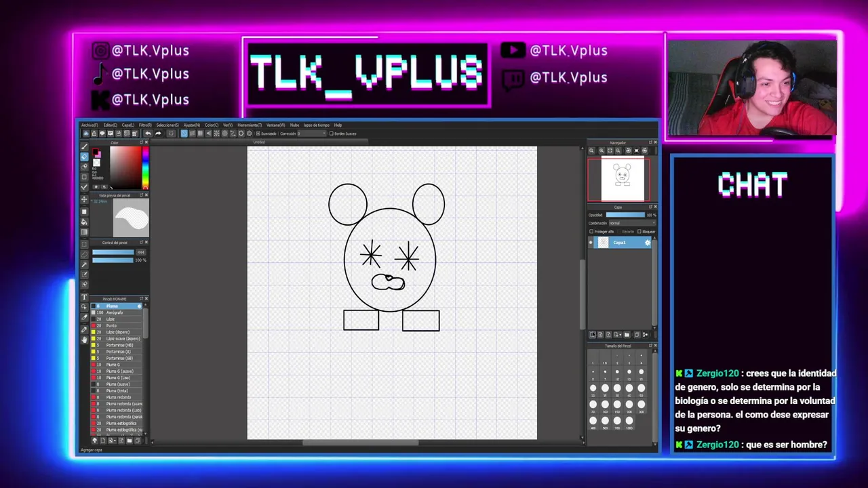Toggle visibility of the Capa1 layer
The width and height of the screenshot is (868, 488).
[x=591, y=243]
